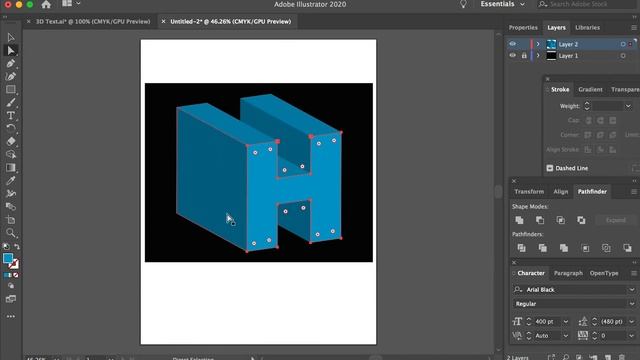Select the Eyedropper tool
Screen dimensions: 640x360
(x=11, y=181)
